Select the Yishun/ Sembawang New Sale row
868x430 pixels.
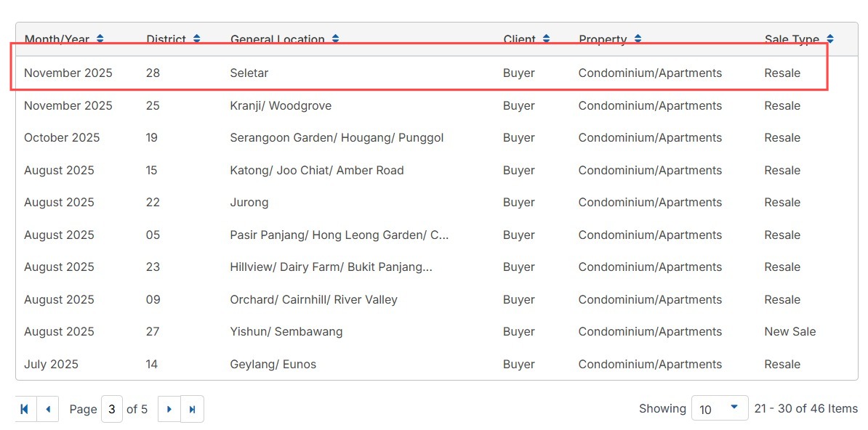coord(437,332)
